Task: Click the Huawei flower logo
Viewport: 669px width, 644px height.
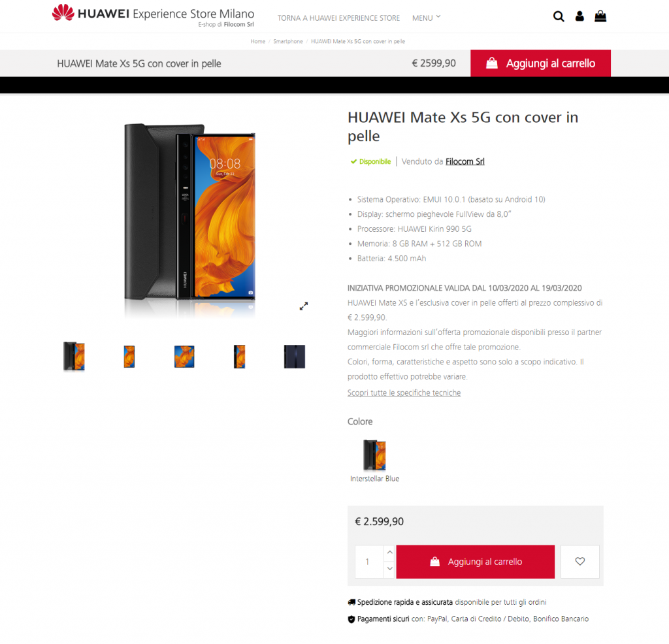Action: [63, 12]
